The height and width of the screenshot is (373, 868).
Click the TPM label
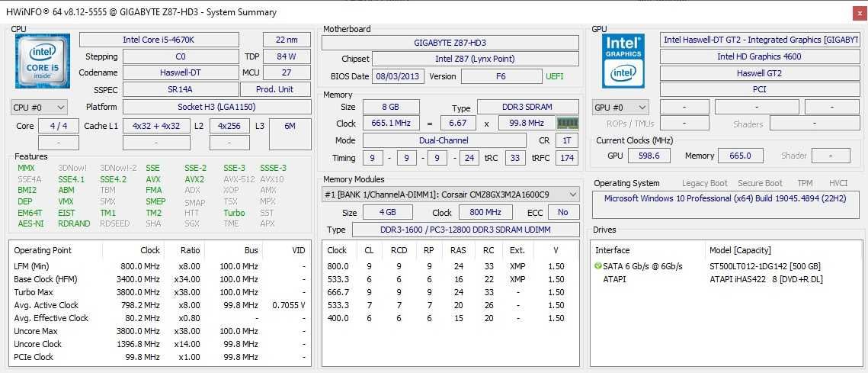pyautogui.click(x=805, y=183)
